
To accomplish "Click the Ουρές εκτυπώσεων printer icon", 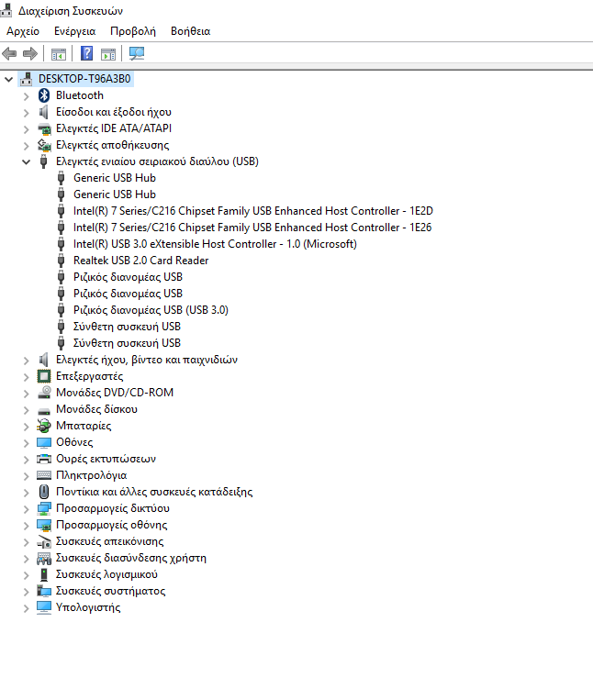I will click(x=44, y=459).
